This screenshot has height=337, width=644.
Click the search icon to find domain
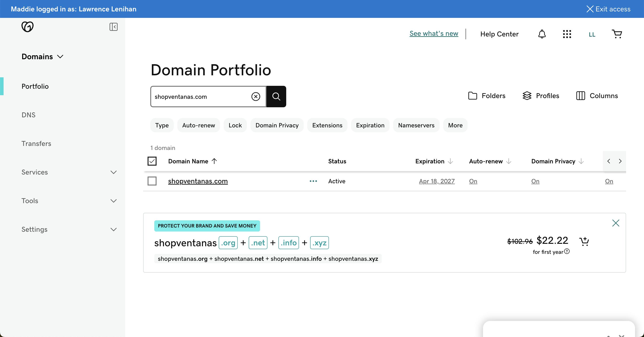tap(276, 96)
